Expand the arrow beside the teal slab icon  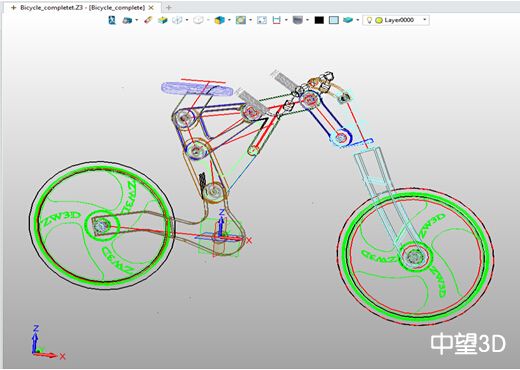[358, 20]
